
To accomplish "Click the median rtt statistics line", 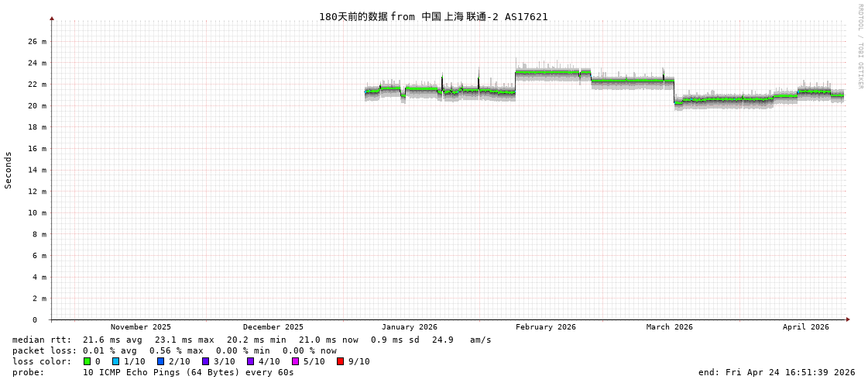I will pos(252,340).
